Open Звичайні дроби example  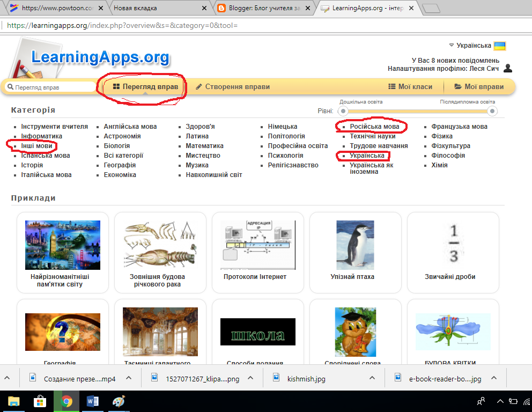pos(453,253)
